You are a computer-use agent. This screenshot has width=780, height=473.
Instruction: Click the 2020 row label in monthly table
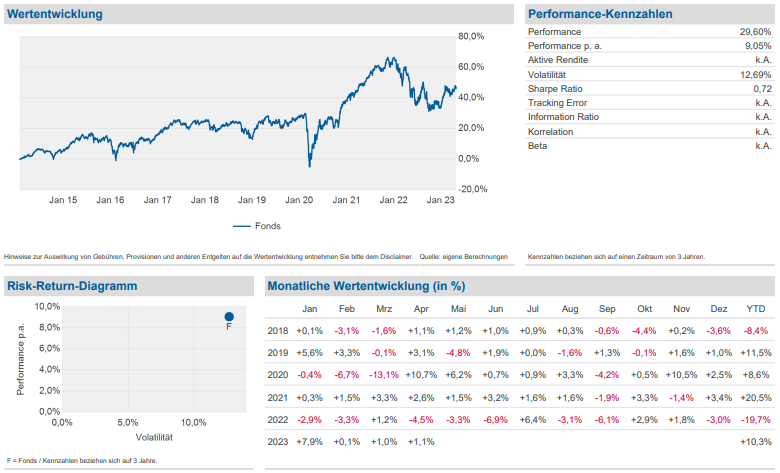click(x=278, y=375)
